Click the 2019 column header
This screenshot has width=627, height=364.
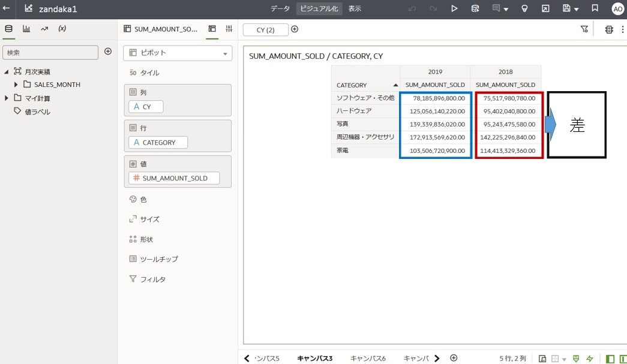click(x=435, y=72)
